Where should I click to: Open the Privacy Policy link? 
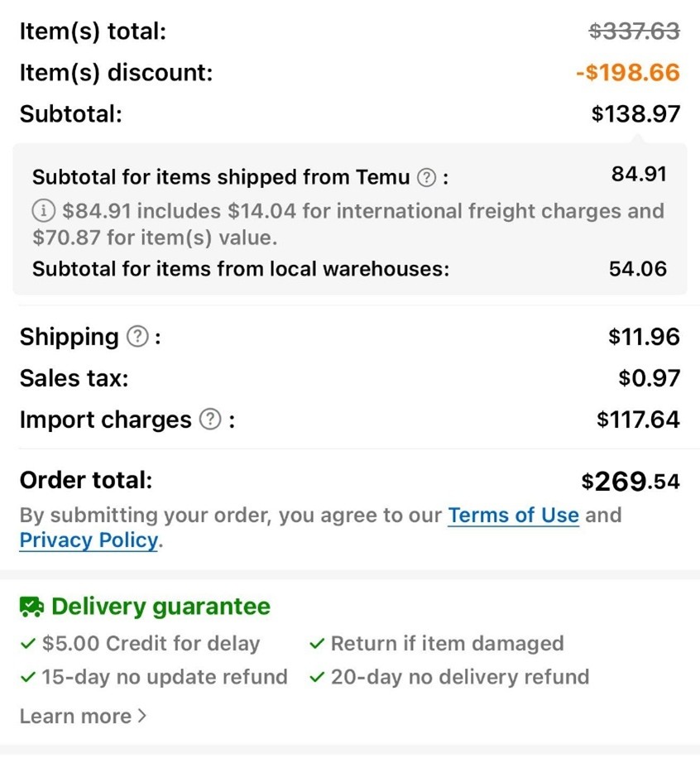89,540
